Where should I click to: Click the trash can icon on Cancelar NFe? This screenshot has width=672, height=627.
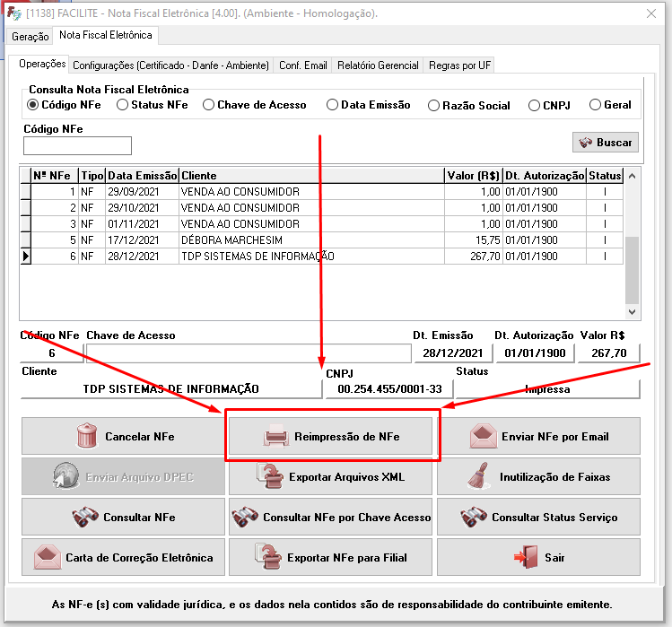tap(87, 437)
